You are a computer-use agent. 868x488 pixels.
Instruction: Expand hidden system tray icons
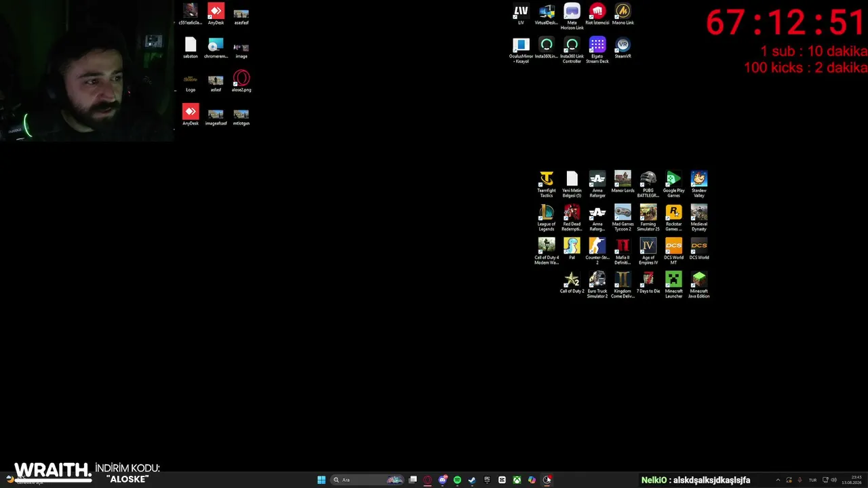tap(778, 480)
